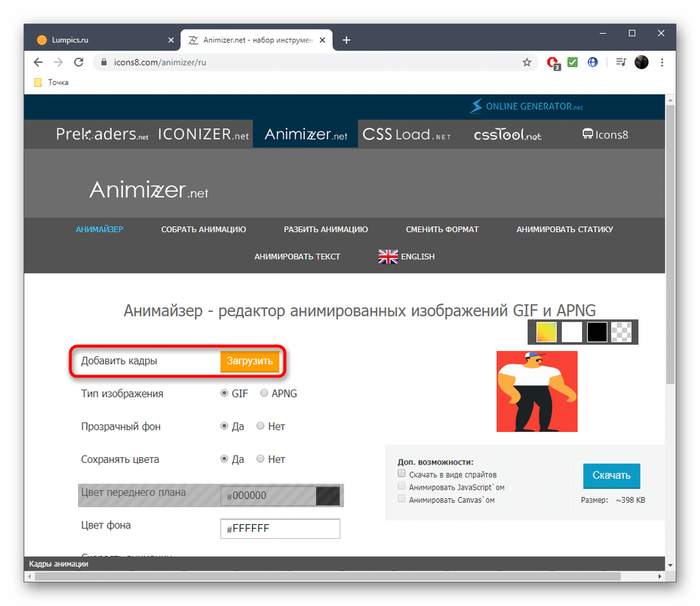
Task: Click the vertical scrollbar down arrow
Action: (x=670, y=565)
